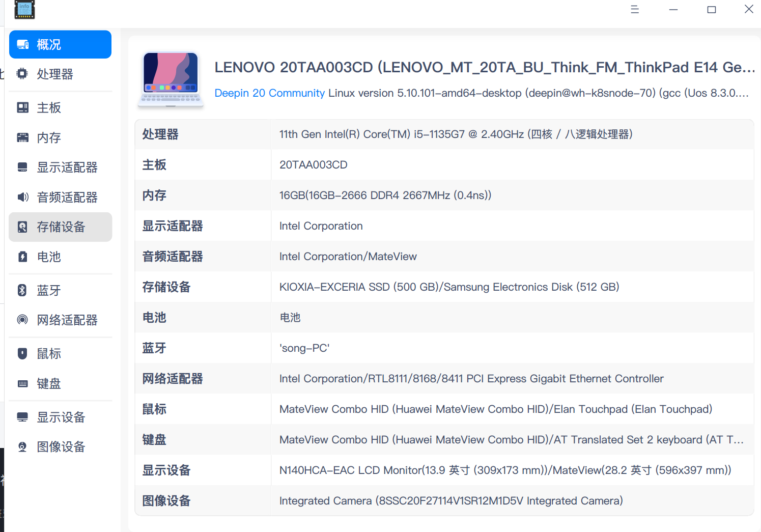Viewport: 761px width, 532px height.
Task: Click the 11th Gen Intel Core i5-1135G7 value
Action: (x=456, y=134)
